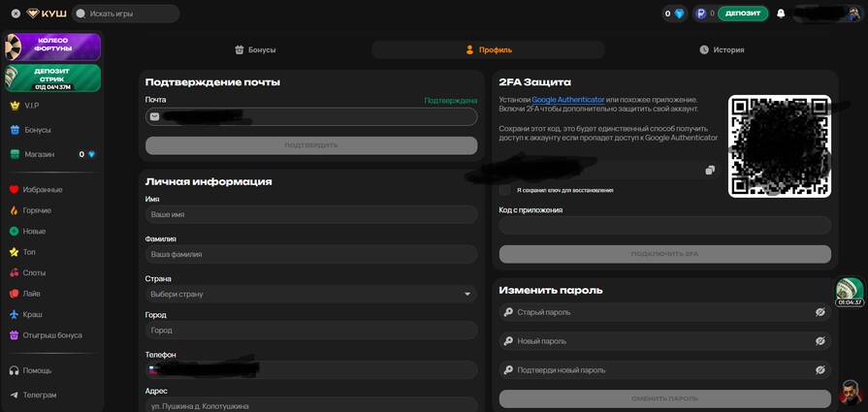Click the V.I.P crown icon
Viewport: 868px width, 412px height.
15,105
